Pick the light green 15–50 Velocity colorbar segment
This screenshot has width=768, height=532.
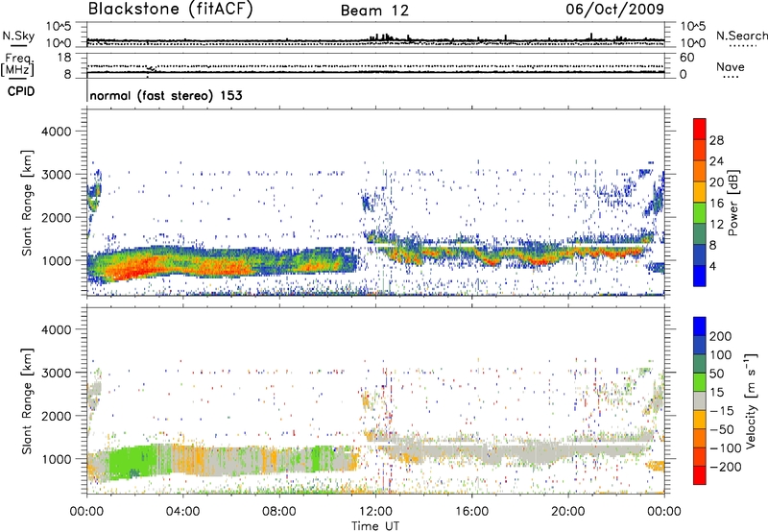700,382
